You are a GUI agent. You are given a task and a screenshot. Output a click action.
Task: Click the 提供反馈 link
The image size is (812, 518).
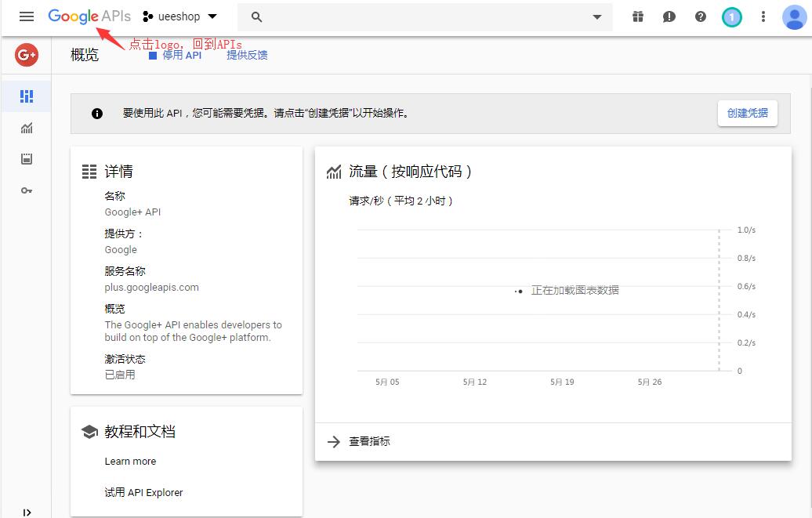point(247,55)
